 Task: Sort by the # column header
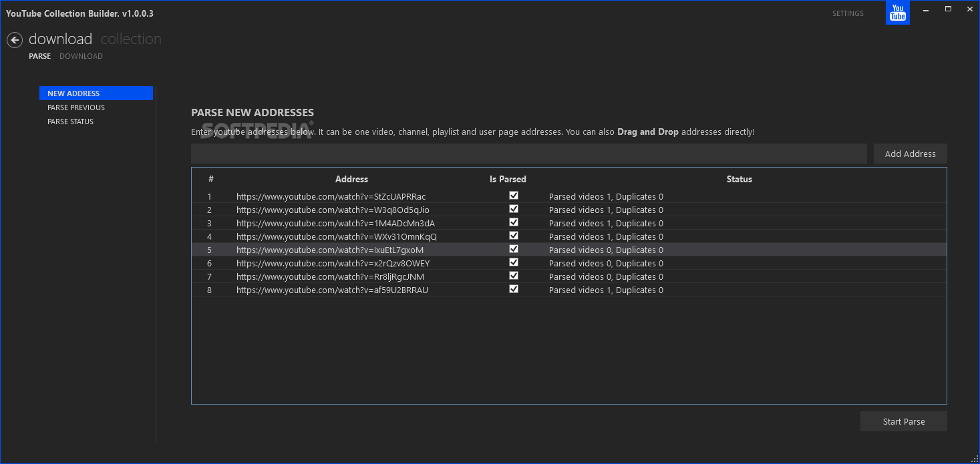click(210, 179)
